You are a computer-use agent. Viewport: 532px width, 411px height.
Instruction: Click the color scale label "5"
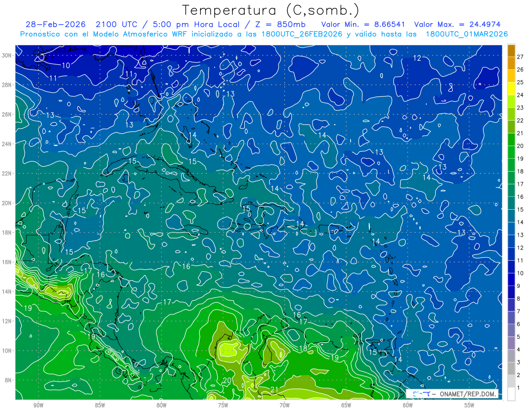point(519,337)
